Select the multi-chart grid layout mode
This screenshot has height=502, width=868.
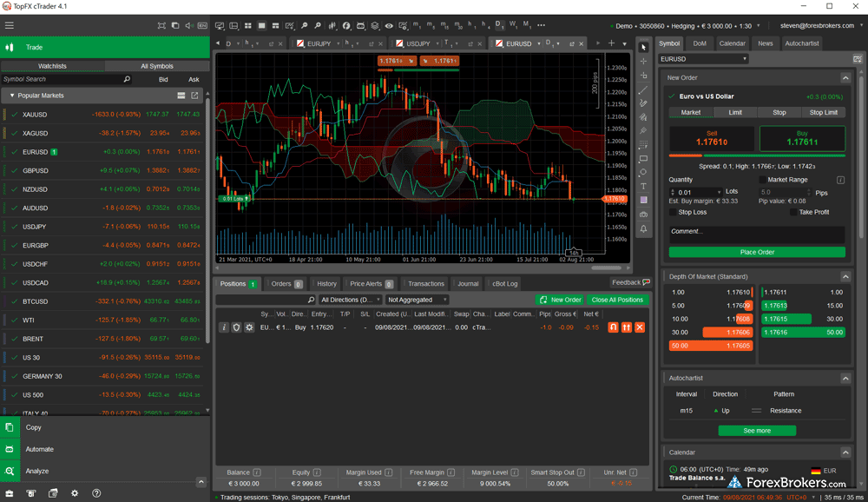(x=248, y=25)
